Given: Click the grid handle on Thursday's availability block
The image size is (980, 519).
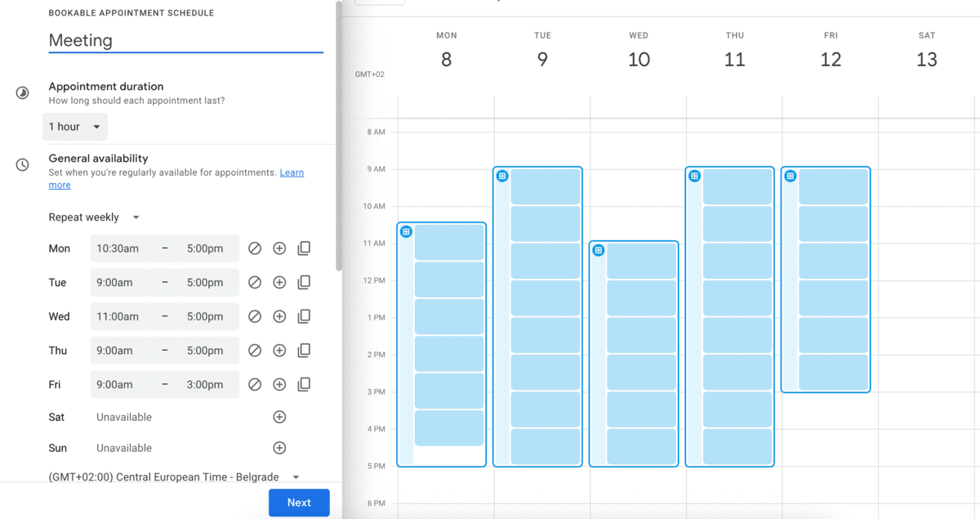Looking at the screenshot, I should coord(693,175).
